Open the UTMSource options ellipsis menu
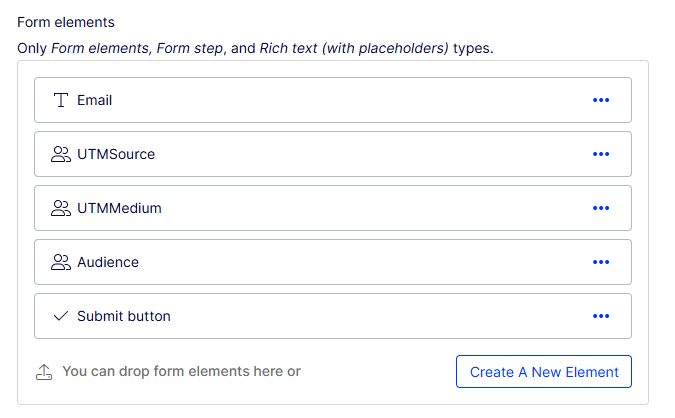Screen dimensions: 675x418 (x=601, y=154)
